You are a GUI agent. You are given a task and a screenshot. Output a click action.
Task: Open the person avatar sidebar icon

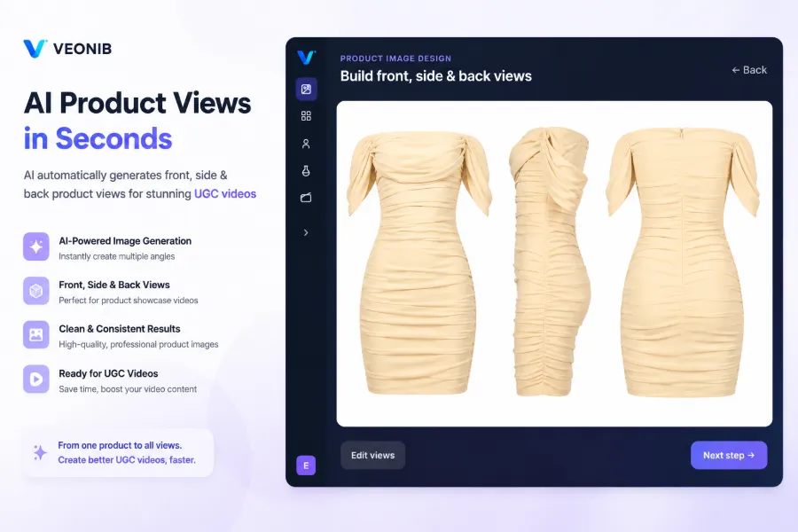tap(306, 144)
